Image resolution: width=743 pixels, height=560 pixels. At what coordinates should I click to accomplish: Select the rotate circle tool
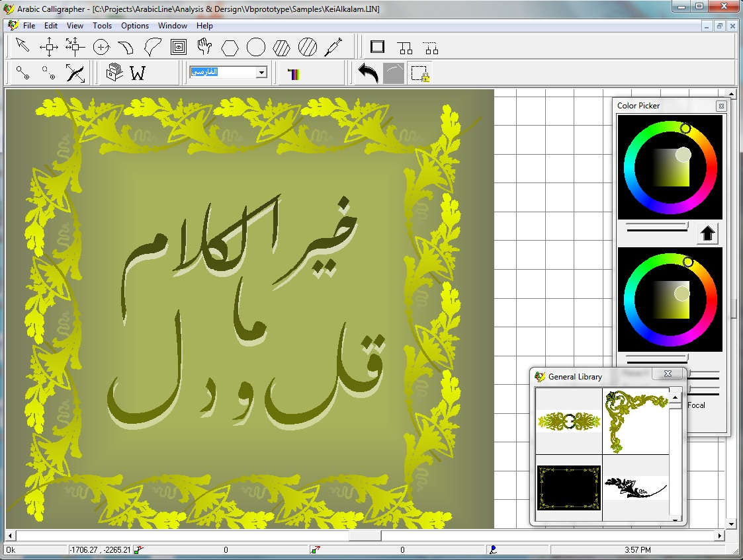coord(101,47)
